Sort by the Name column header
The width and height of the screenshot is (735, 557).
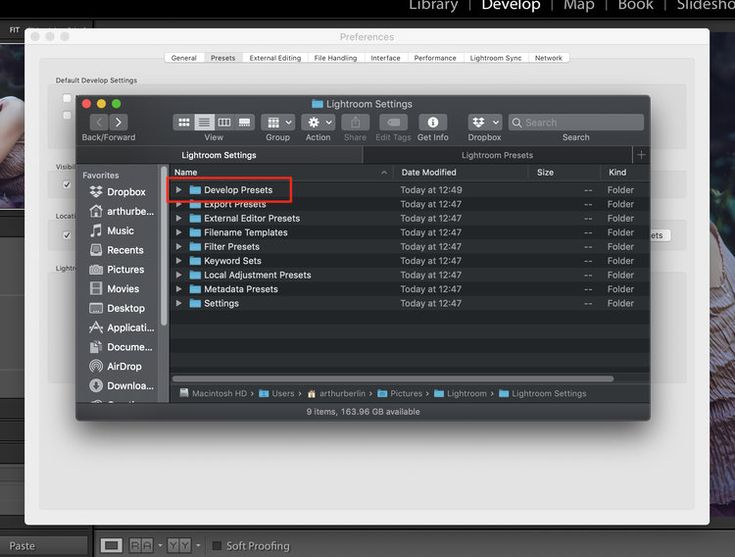281,173
